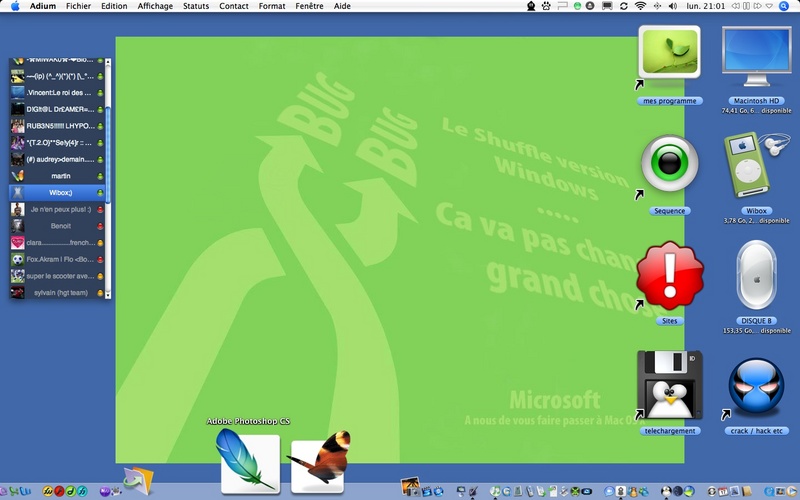
Task: Open iCal calendar icon in the Dock
Action: click(x=723, y=492)
